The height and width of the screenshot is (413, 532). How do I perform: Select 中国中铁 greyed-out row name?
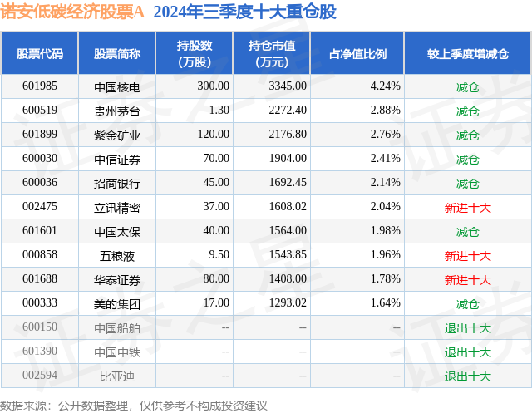(x=117, y=352)
